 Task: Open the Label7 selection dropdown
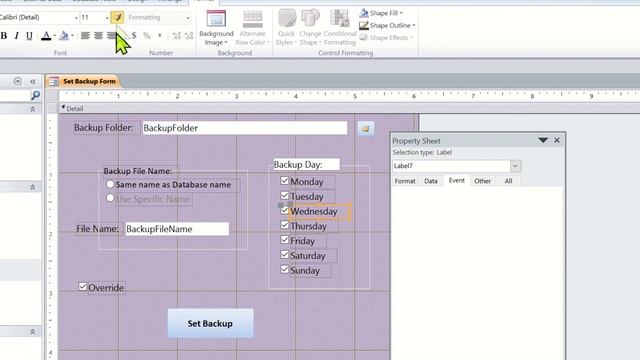click(x=515, y=166)
